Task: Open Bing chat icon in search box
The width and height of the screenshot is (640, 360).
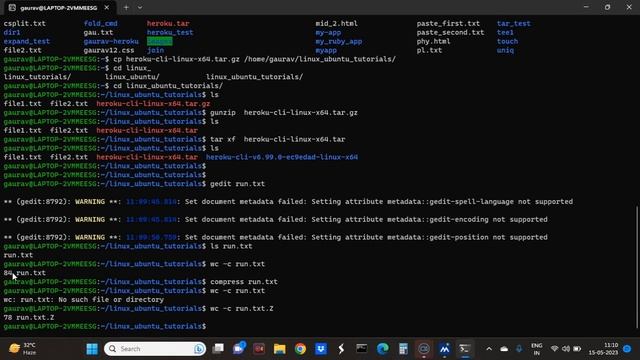Action: coord(199,349)
